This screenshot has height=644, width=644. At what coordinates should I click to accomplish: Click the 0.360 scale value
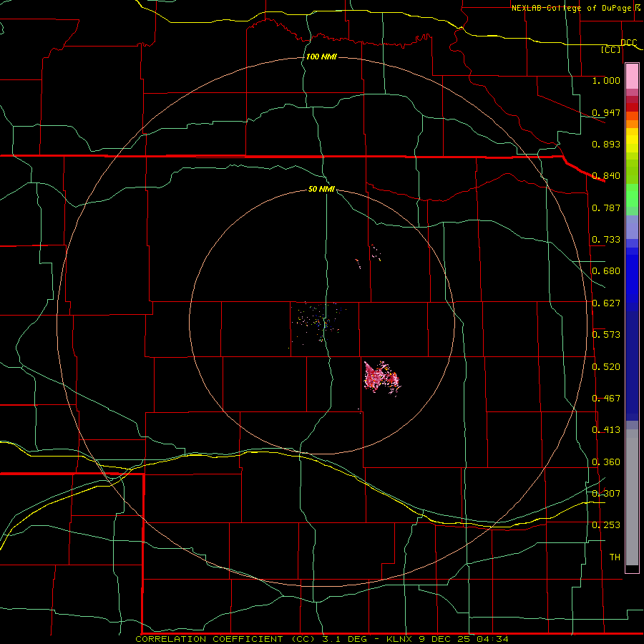click(x=606, y=462)
